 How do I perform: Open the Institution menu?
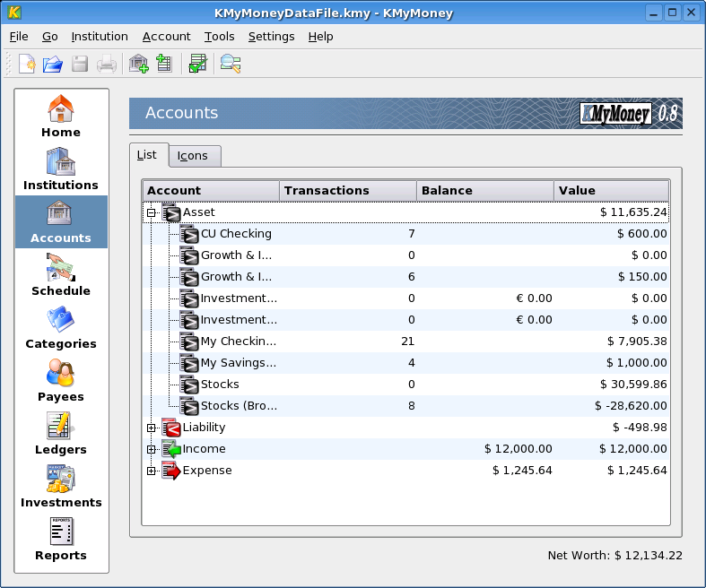100,37
